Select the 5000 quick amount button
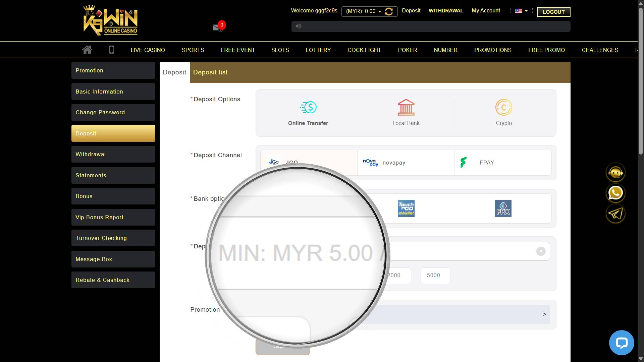The image size is (644, 362). tap(435, 276)
